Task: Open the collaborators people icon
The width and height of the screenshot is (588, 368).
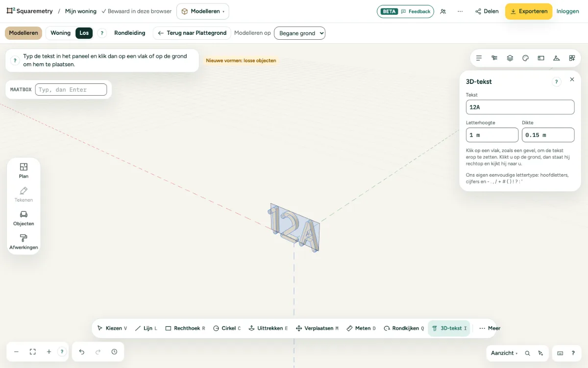Action: click(x=443, y=11)
